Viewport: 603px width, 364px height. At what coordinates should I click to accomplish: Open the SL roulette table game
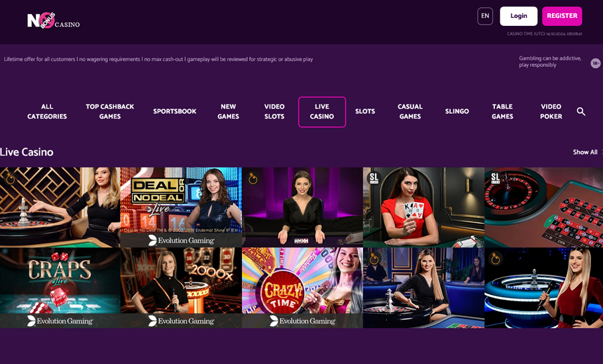[544, 207]
